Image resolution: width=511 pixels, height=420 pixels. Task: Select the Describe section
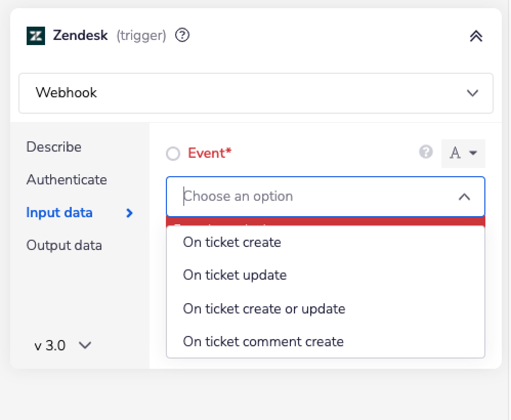(53, 147)
